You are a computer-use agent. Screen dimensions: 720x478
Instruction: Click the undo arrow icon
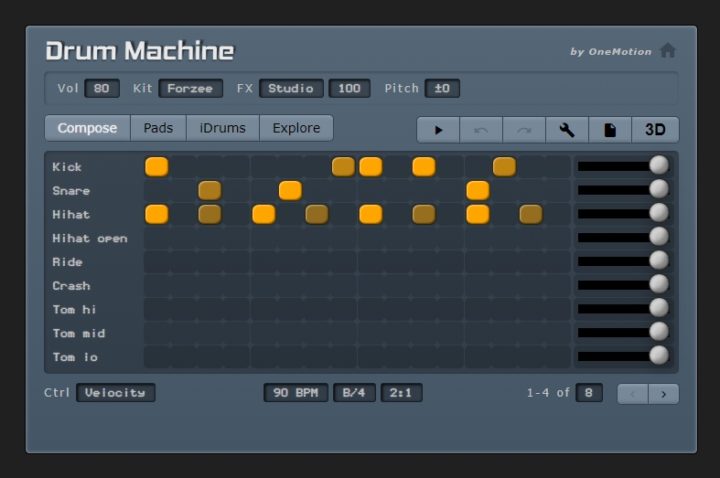[481, 130]
